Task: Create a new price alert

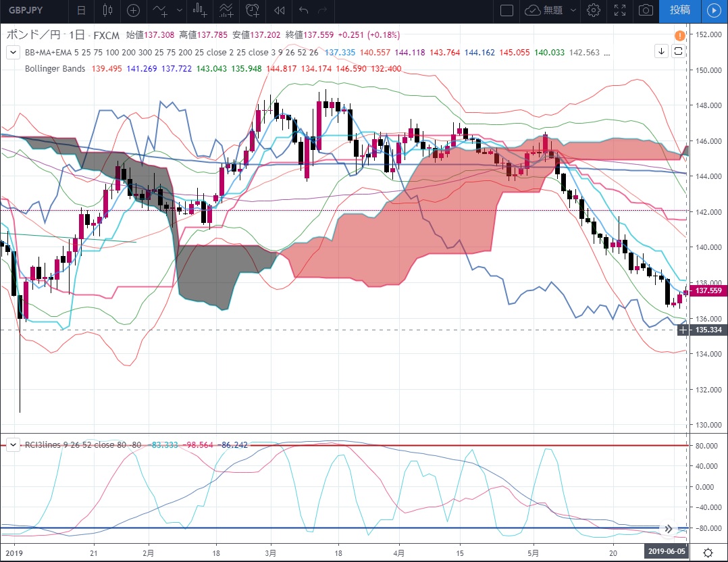Action: pos(253,10)
